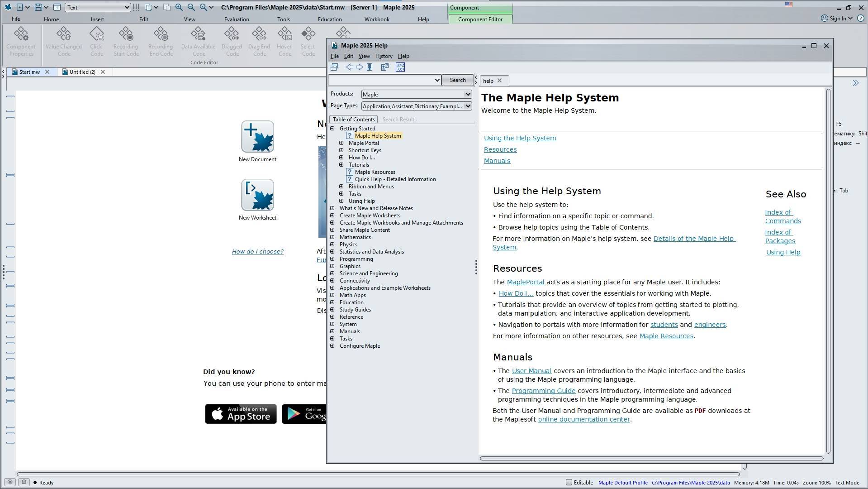Switch to the Table of Contents tab
The image size is (868, 489).
click(x=354, y=120)
